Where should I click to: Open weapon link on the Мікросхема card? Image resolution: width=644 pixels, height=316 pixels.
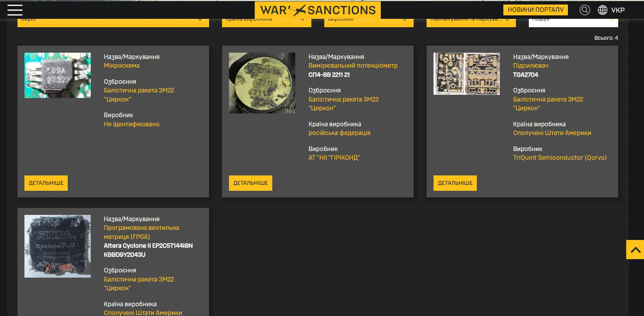(x=139, y=95)
